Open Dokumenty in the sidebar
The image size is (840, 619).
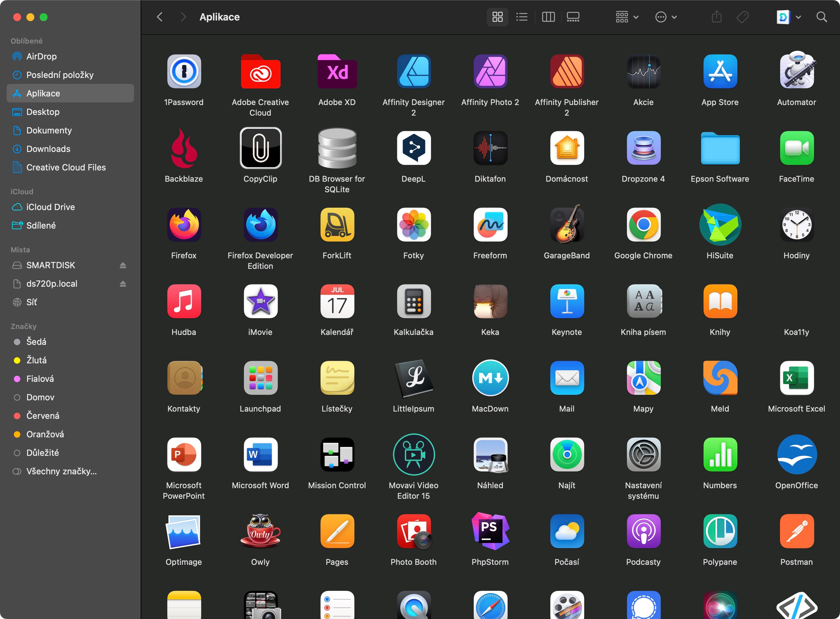point(70,130)
